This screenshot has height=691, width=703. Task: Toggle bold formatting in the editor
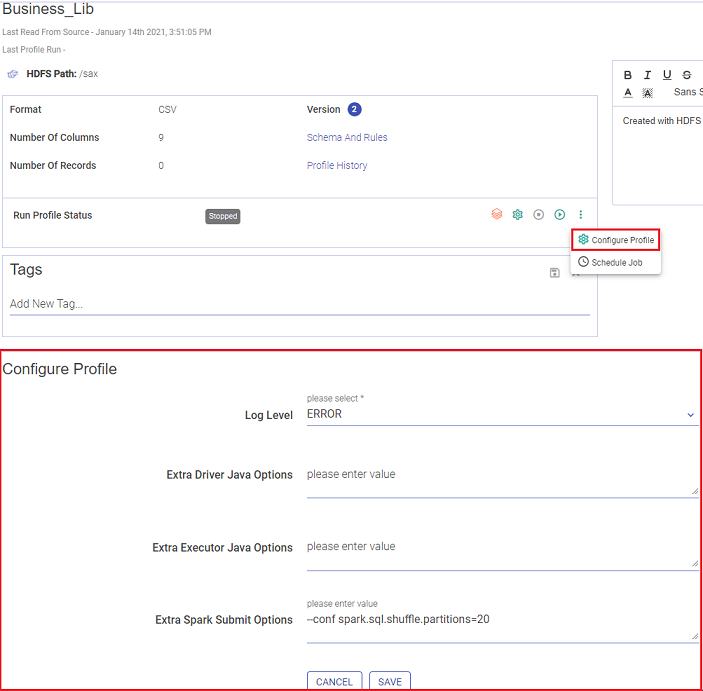(x=628, y=75)
